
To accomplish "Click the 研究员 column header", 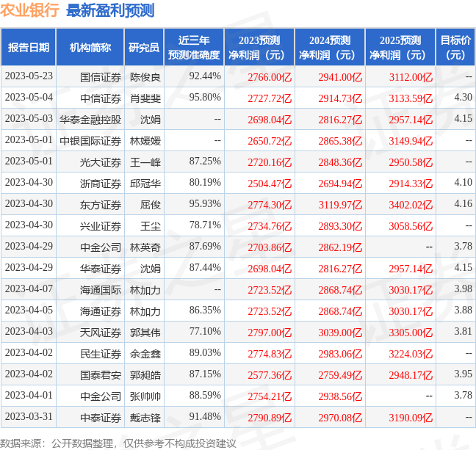I will pyautogui.click(x=144, y=47).
